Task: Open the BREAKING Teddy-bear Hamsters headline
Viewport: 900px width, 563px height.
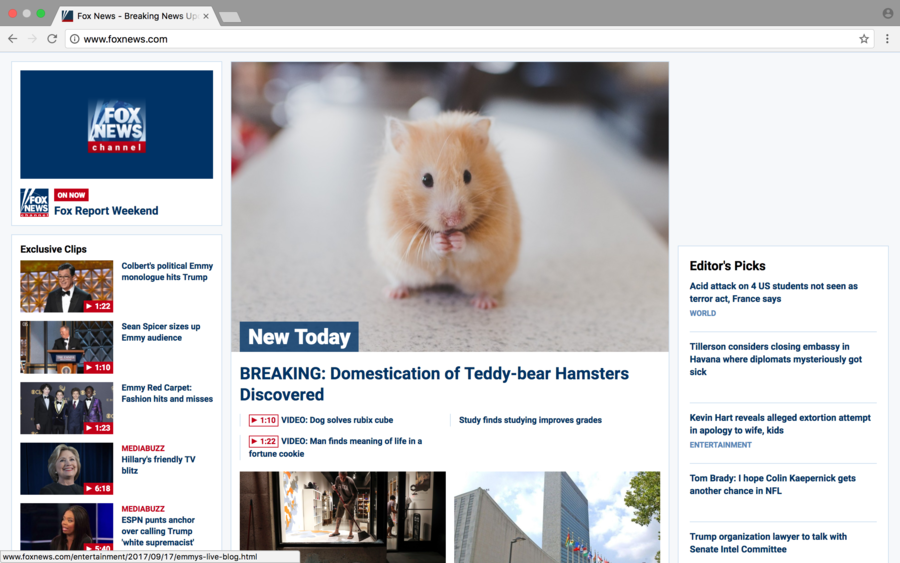Action: pyautogui.click(x=435, y=384)
